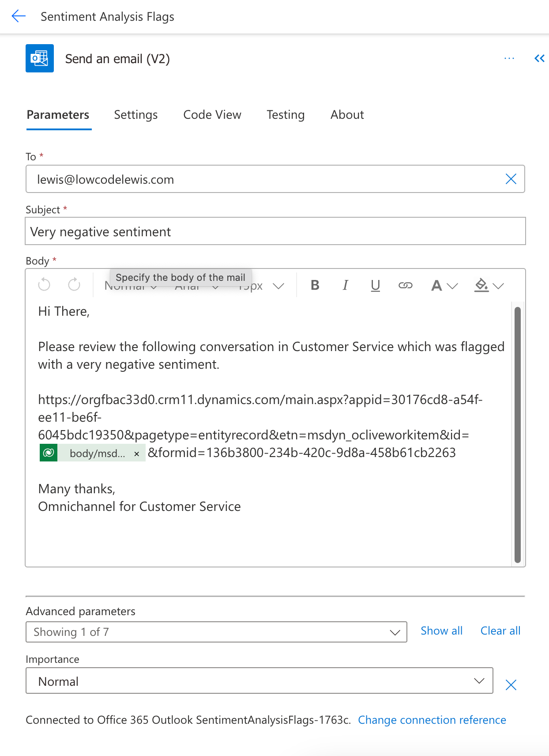Viewport: 549px width, 756px height.
Task: Remove the Importance parameter with X
Action: pyautogui.click(x=511, y=685)
